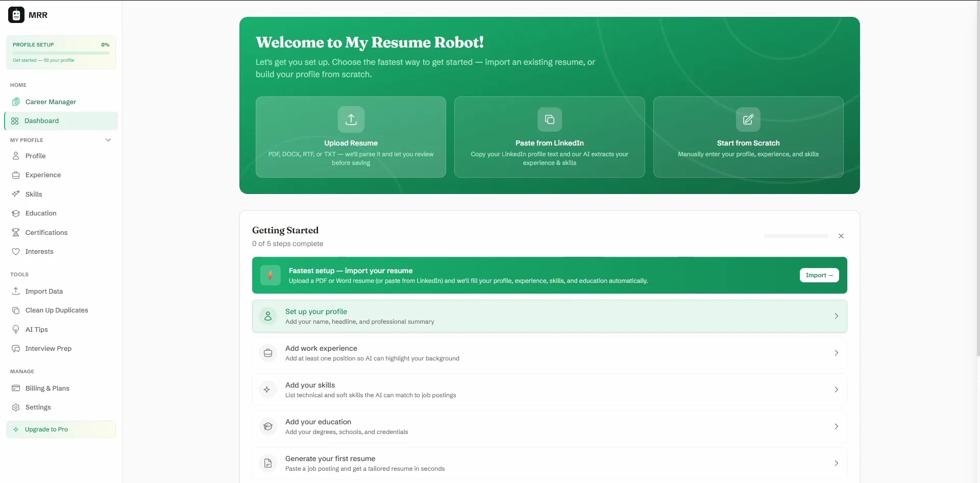Click Upgrade to Pro button
Image resolution: width=980 pixels, height=483 pixels.
pos(61,429)
